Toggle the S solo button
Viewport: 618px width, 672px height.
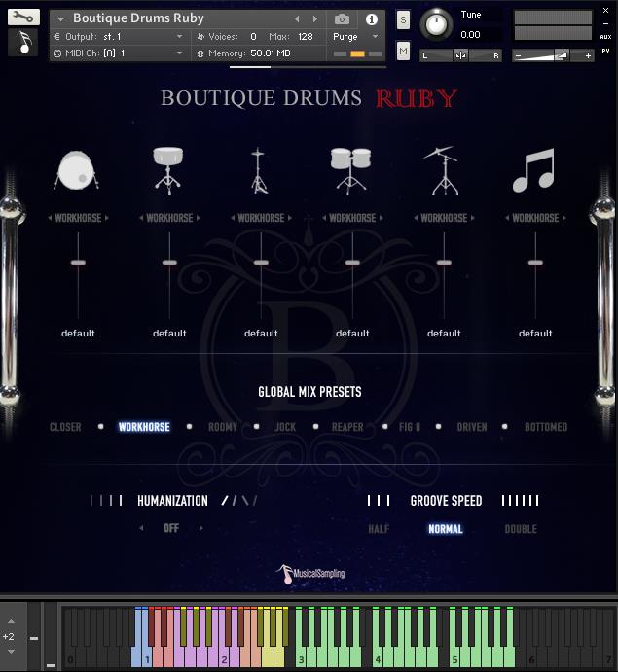click(x=403, y=19)
